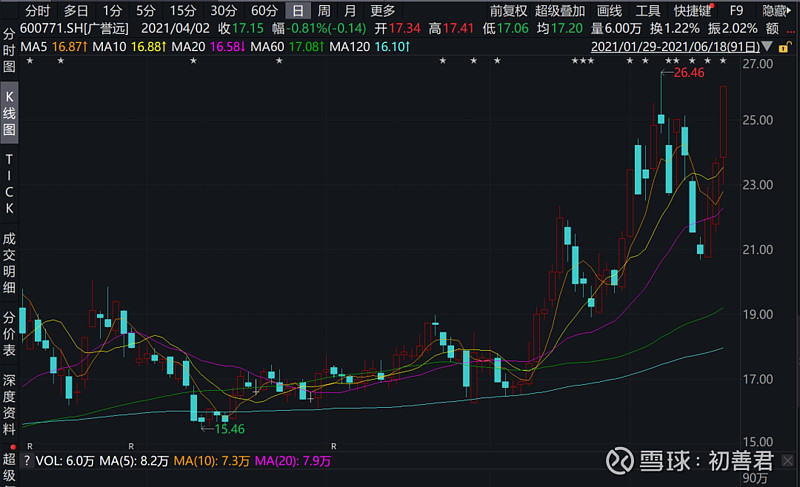The image size is (800, 487).
Task: Click the F9 button
Action: coord(736,10)
